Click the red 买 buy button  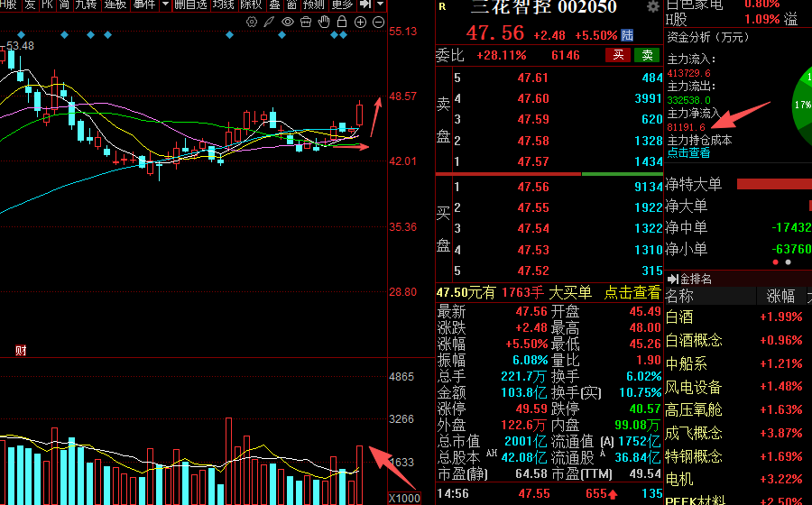(618, 55)
